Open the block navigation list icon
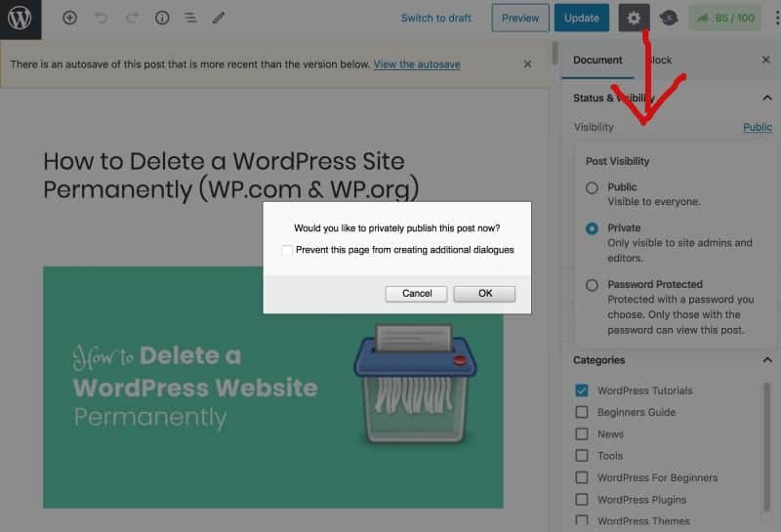The height and width of the screenshot is (532, 781). 190,19
